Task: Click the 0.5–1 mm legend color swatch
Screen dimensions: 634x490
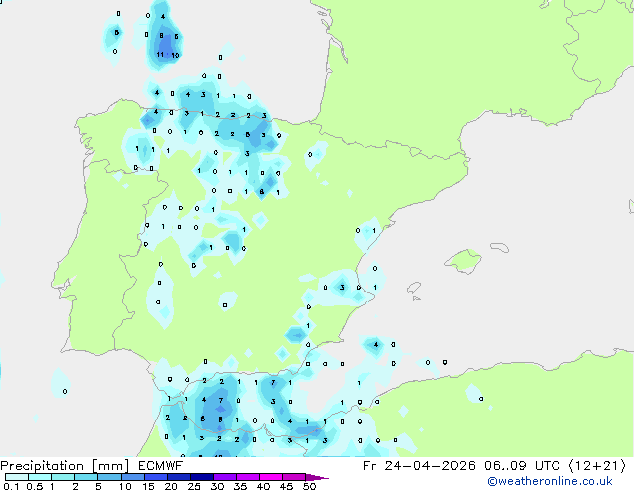Action: pyautogui.click(x=40, y=477)
